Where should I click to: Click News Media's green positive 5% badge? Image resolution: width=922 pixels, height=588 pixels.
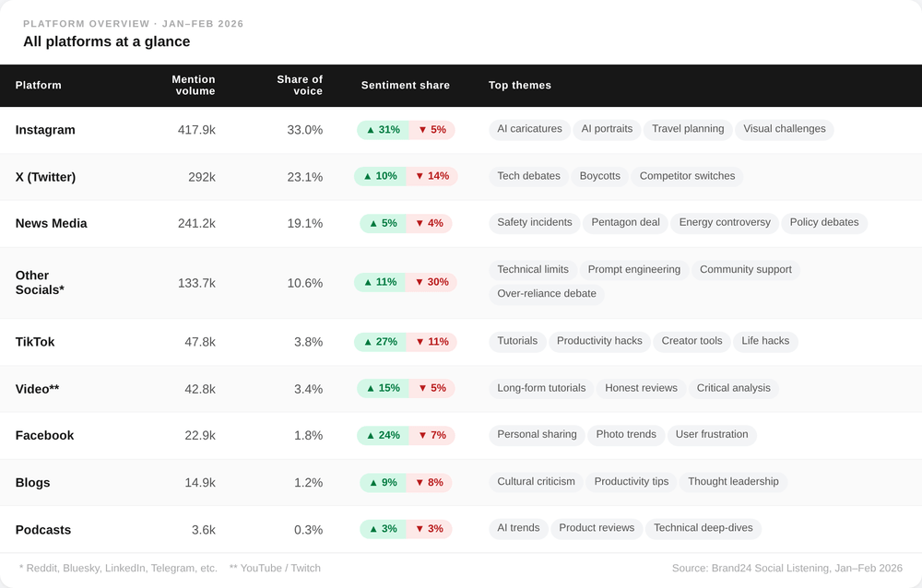(x=383, y=223)
